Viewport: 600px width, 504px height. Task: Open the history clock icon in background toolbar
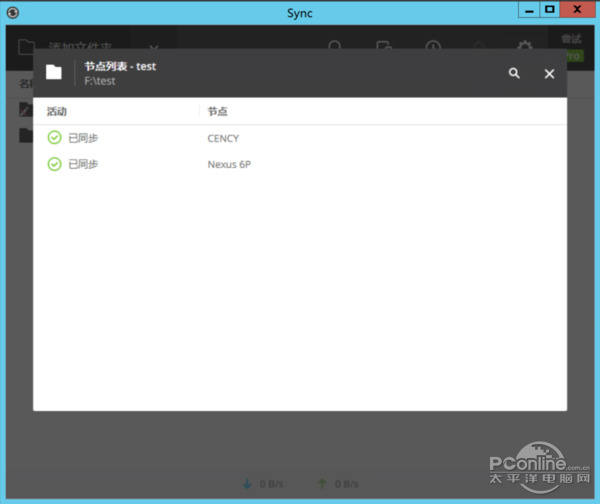(x=433, y=47)
